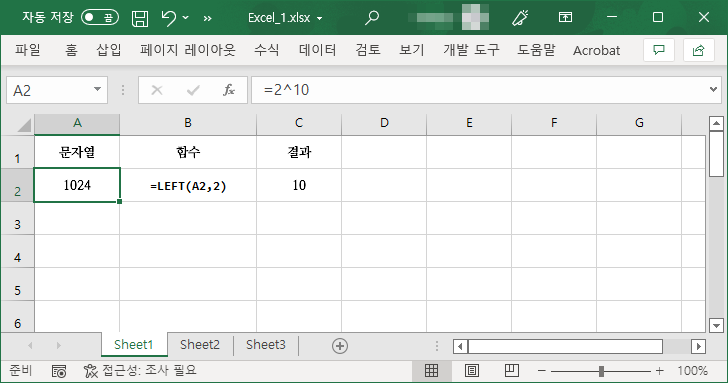Open the Acrobat ribbon tab

(596, 51)
